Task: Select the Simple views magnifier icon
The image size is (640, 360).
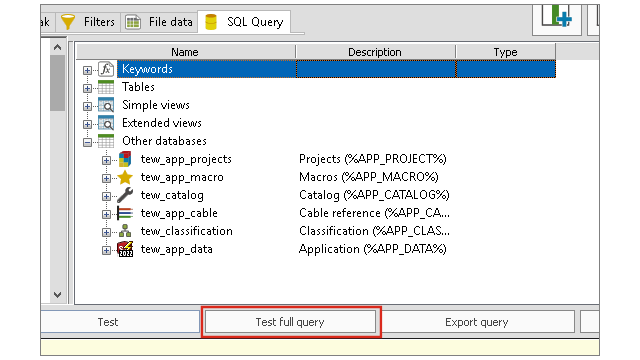Action: point(106,105)
